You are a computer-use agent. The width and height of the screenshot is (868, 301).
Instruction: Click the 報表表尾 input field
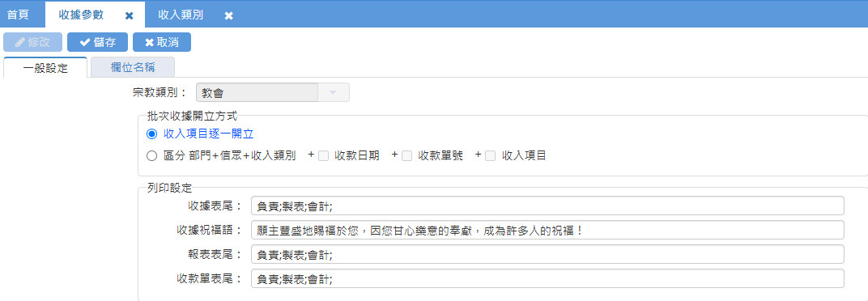tap(547, 255)
